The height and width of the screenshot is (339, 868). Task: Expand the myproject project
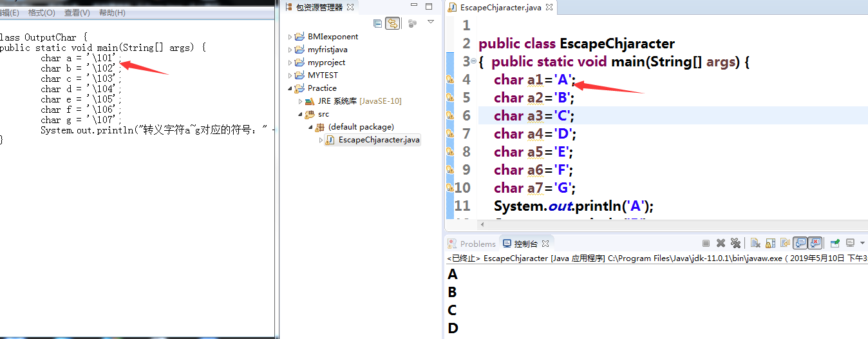tap(290, 63)
